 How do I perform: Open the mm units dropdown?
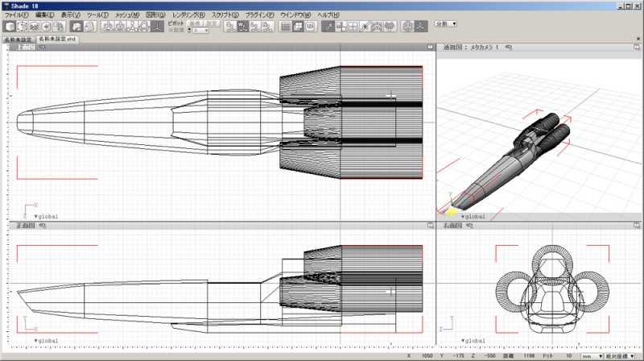point(592,356)
